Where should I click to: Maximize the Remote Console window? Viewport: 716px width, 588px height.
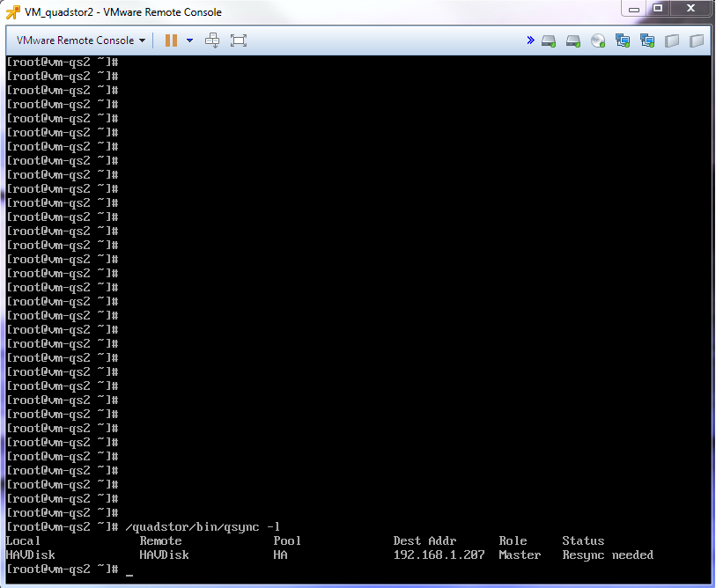[658, 8]
